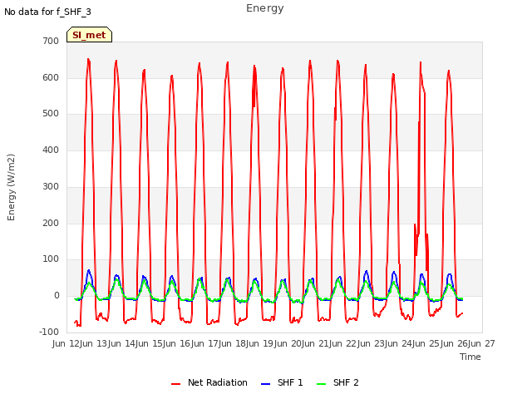Viewport: 532px width, 399px height.
Task: Click the Time axis label
Action: tap(470, 357)
